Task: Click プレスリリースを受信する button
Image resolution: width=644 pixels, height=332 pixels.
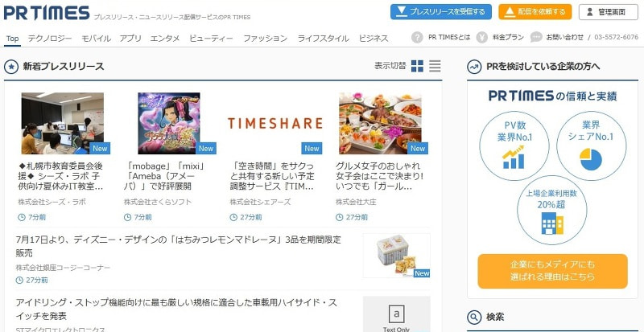Action: click(441, 11)
